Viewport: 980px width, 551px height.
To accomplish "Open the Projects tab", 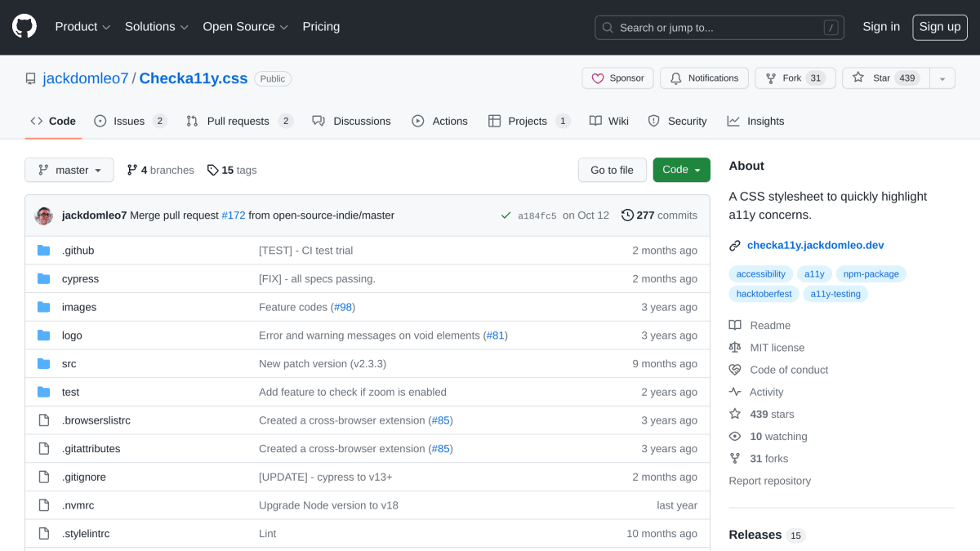I will tap(529, 121).
